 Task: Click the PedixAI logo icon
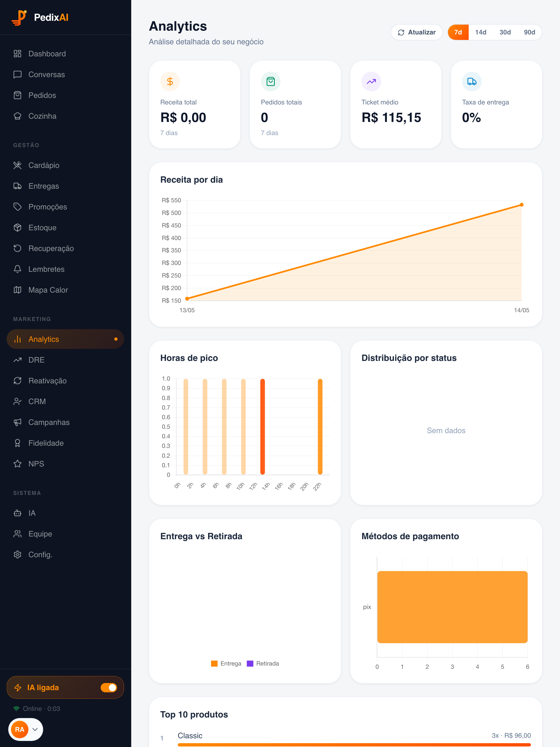(19, 17)
